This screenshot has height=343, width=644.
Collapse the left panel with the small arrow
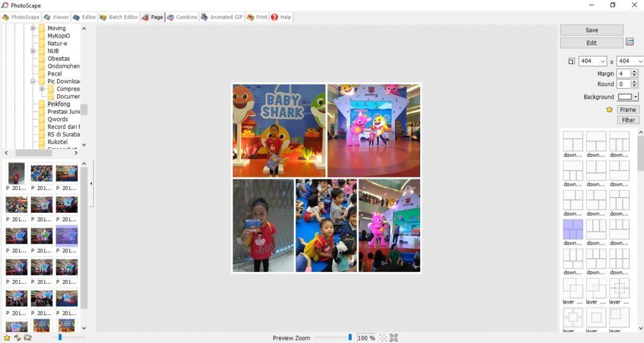point(91,183)
